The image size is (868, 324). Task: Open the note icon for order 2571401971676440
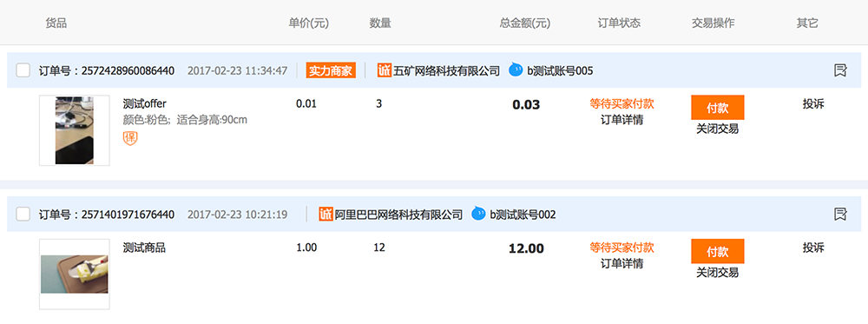click(x=840, y=214)
